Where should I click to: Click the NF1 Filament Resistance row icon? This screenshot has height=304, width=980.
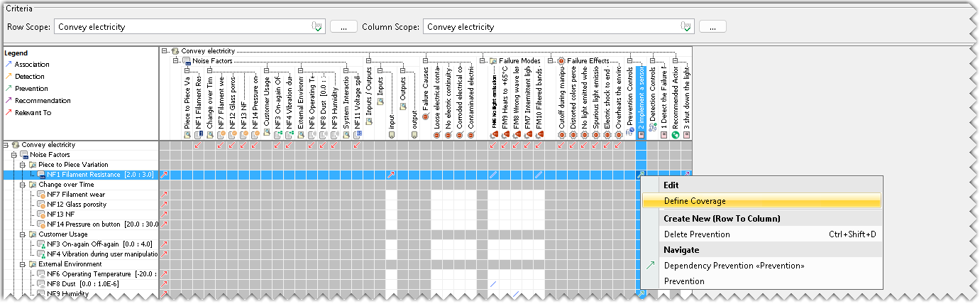[41, 175]
